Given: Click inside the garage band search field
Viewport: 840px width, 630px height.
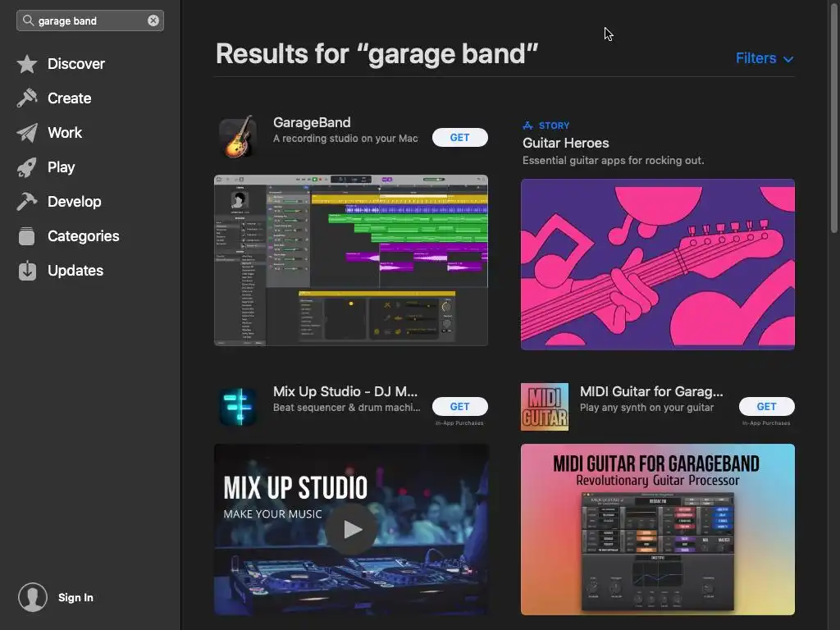Looking at the screenshot, I should tap(90, 21).
